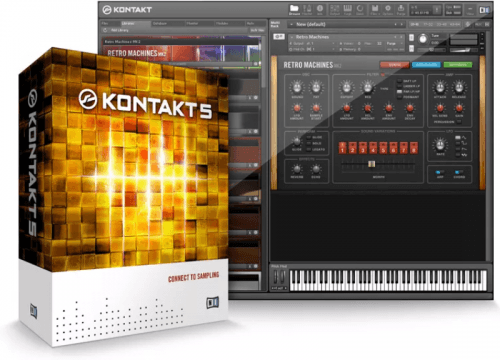Viewport: 500px width, 360px height.
Task: Click the rack header icon beside Aux
Action: [x=468, y=24]
